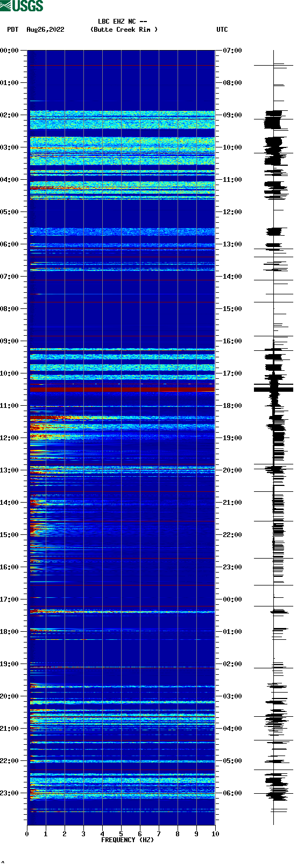Click the UTC time label '03:00'

[x=232, y=696]
